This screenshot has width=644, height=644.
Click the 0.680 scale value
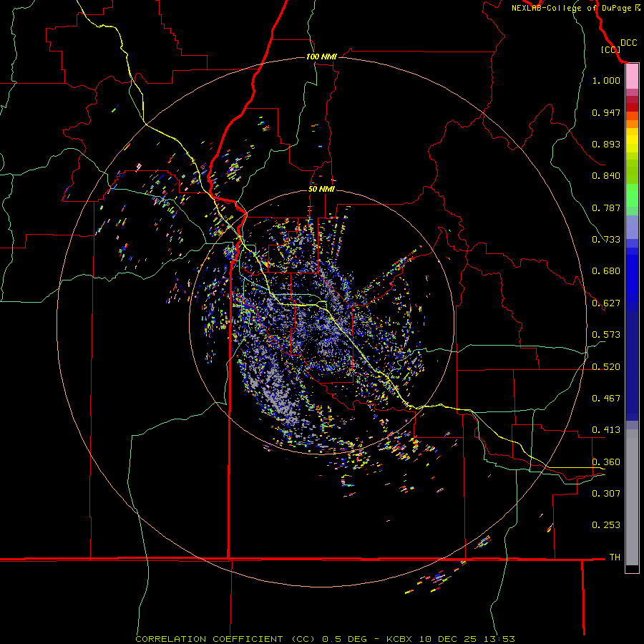click(x=606, y=271)
